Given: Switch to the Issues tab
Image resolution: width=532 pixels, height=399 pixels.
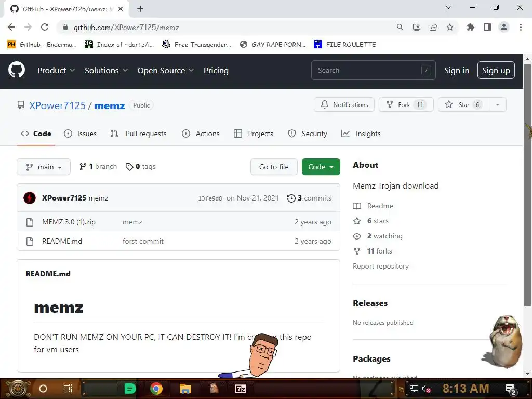Looking at the screenshot, I should [x=80, y=134].
